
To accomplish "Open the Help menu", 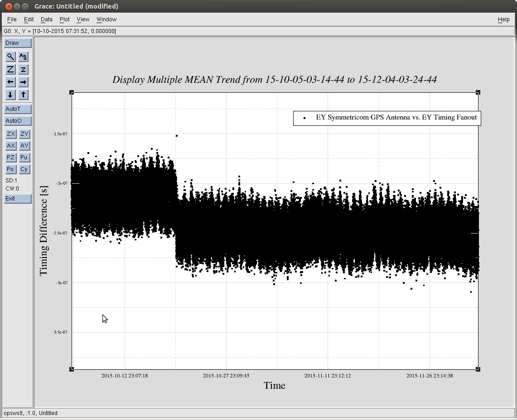I will [503, 19].
